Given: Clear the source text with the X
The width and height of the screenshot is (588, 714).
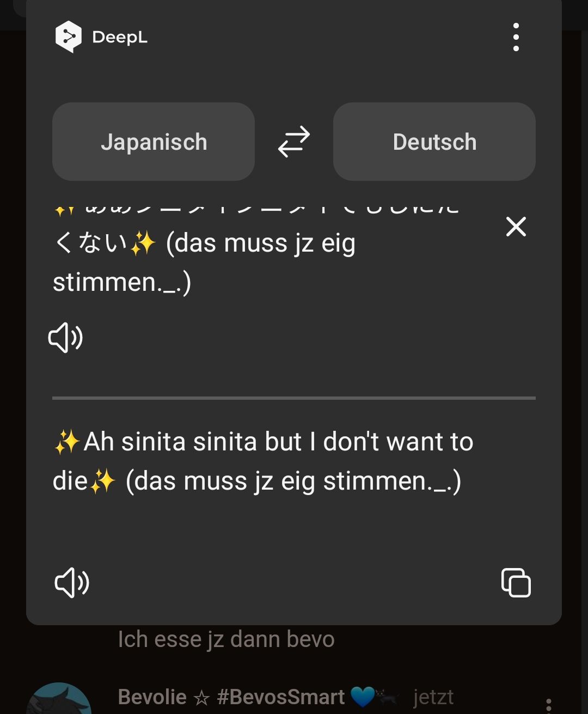Looking at the screenshot, I should point(516,227).
